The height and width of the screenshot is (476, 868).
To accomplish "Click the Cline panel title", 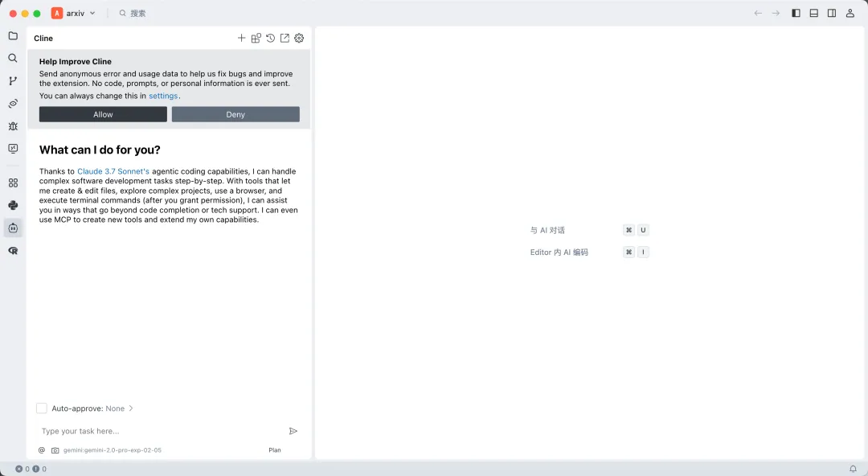I will click(43, 39).
